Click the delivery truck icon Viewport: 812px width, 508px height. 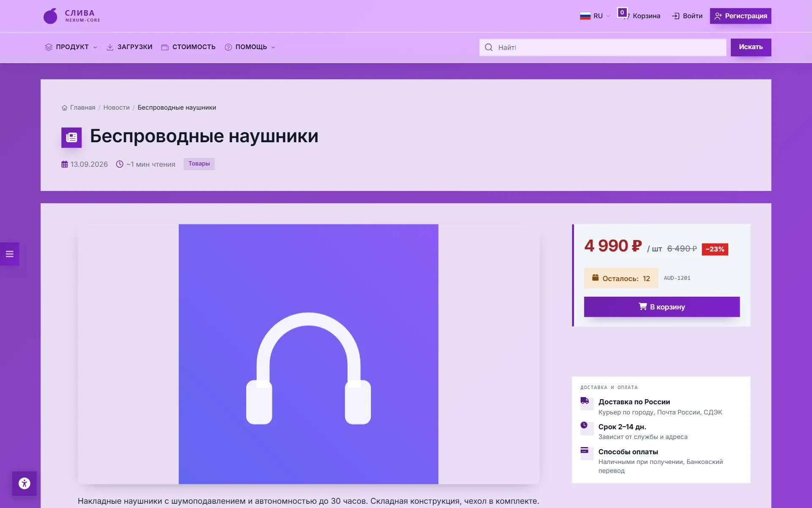pos(584,400)
